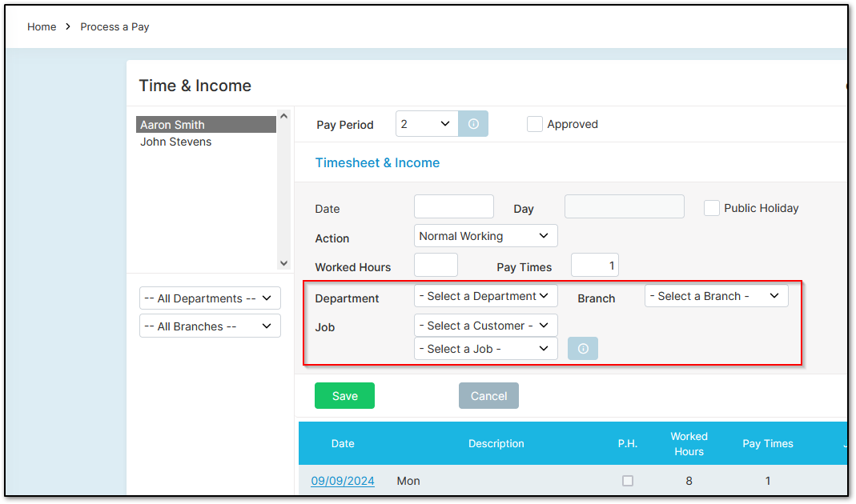The width and height of the screenshot is (856, 504).
Task: Click the Timesheet & Income heading
Action: coord(377,162)
